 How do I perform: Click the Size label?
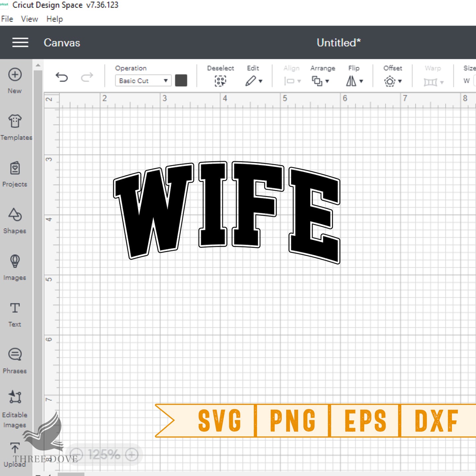[x=470, y=68]
